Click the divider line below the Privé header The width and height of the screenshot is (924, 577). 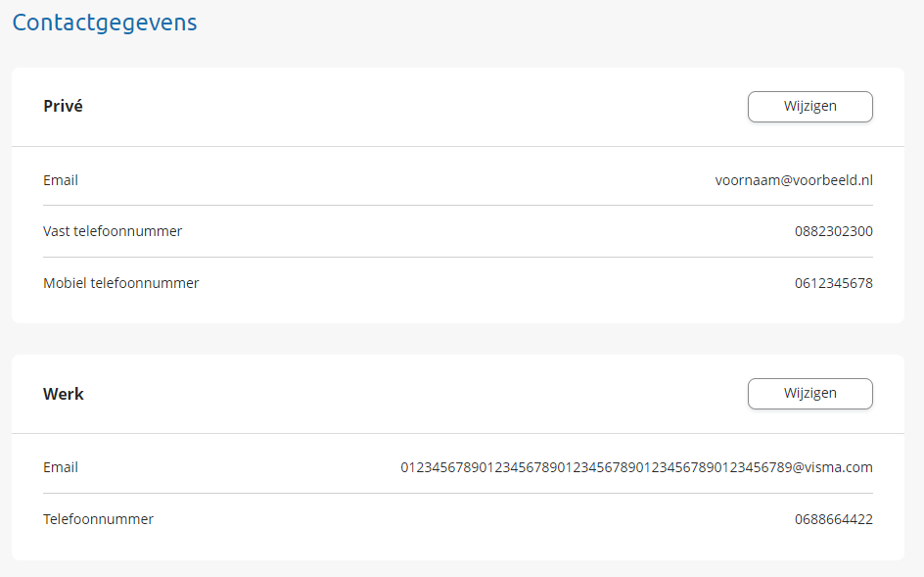point(458,146)
